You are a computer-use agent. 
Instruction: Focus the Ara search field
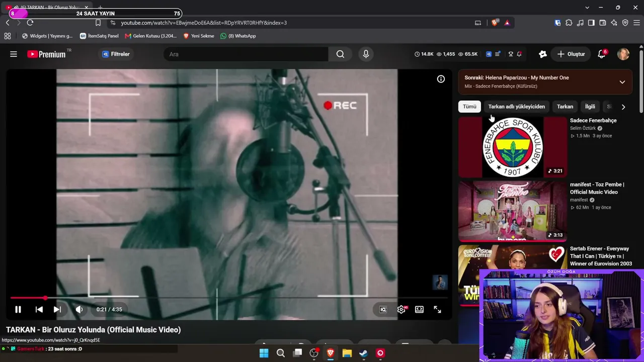(x=247, y=54)
